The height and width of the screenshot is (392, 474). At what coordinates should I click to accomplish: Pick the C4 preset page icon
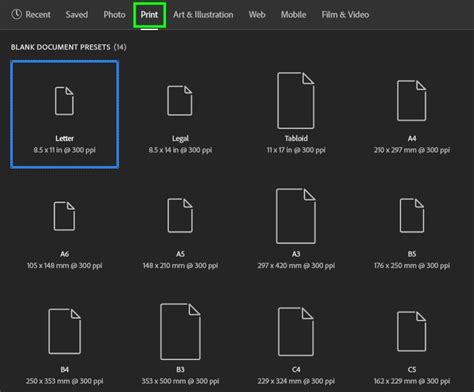[296, 332]
